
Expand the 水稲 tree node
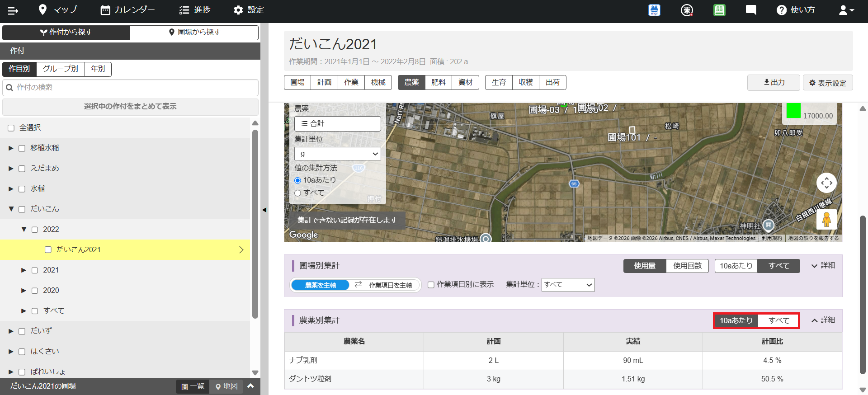tap(11, 189)
